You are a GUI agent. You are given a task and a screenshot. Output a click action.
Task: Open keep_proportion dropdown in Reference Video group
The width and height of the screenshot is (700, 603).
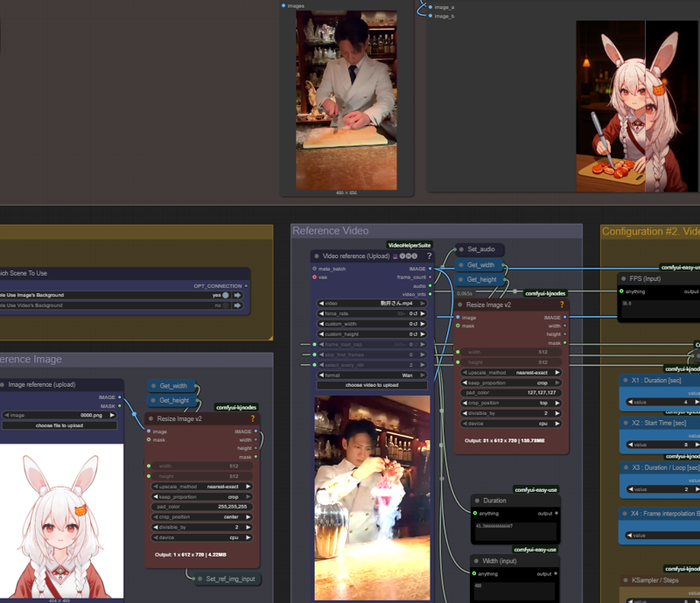[511, 382]
